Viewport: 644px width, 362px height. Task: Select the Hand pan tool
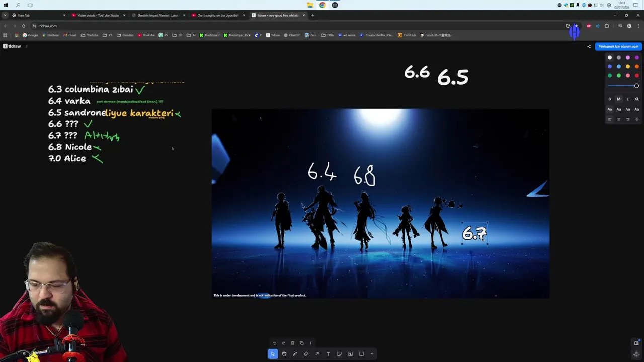point(284,354)
